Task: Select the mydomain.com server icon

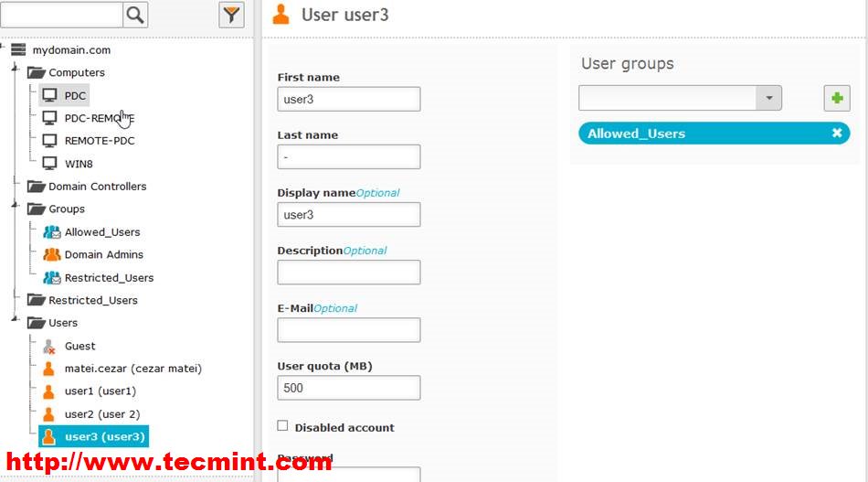Action: coord(18,50)
